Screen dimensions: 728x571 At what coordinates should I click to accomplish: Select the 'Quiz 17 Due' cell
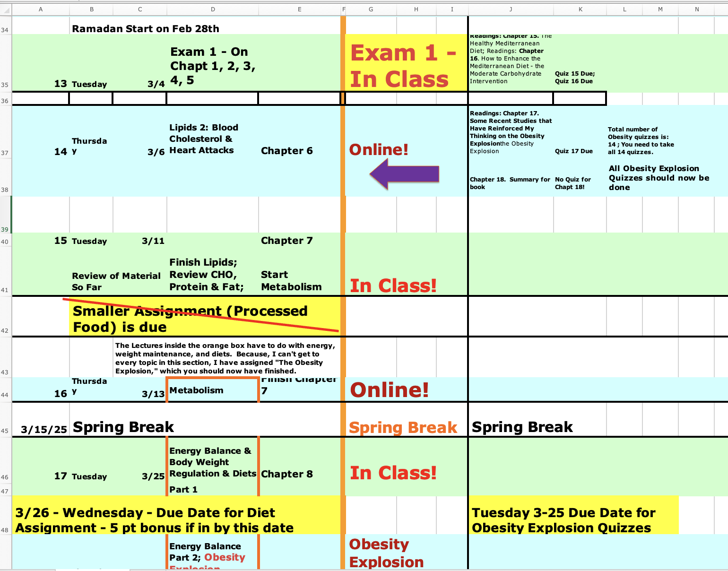[573, 151]
